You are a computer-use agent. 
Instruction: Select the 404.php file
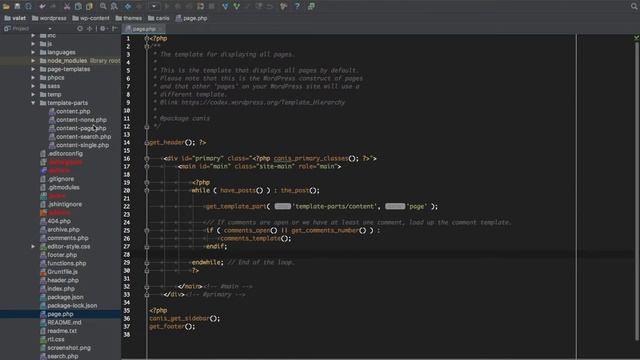click(55, 221)
